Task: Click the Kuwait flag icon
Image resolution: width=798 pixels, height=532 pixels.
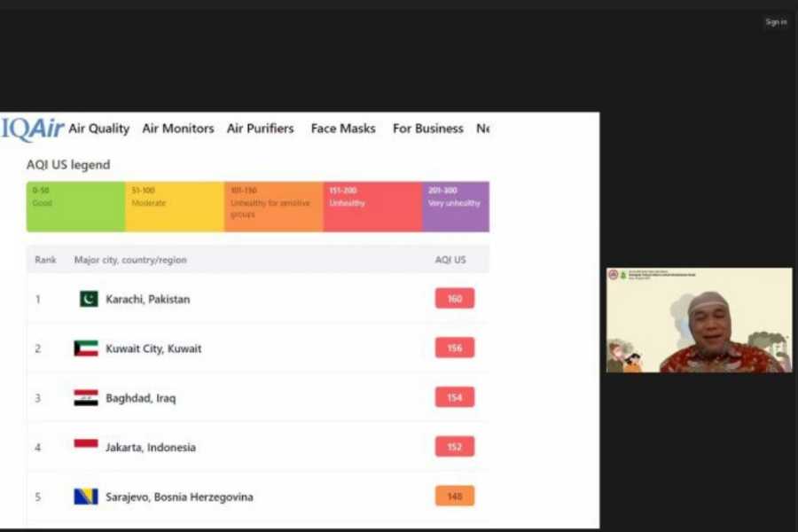Action: pyautogui.click(x=86, y=348)
